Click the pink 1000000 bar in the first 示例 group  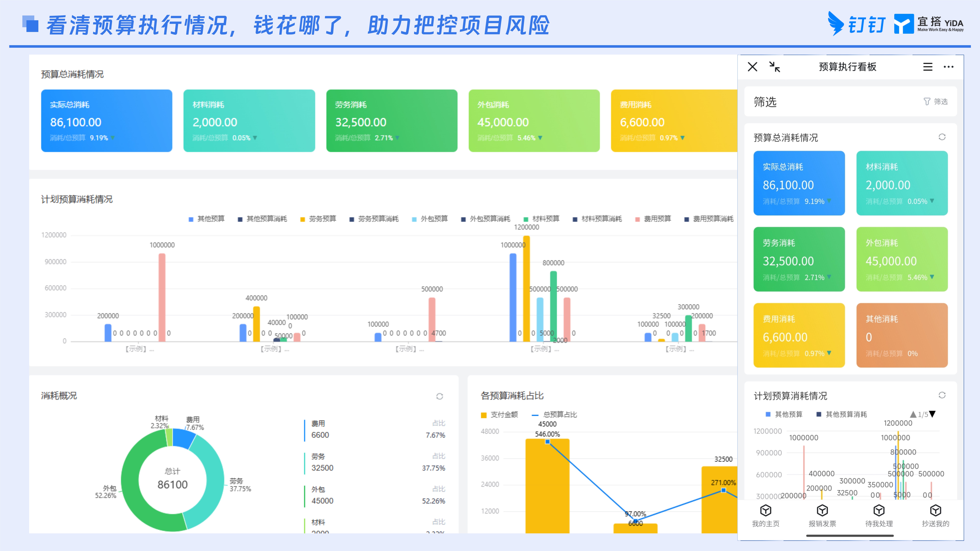[162, 297]
